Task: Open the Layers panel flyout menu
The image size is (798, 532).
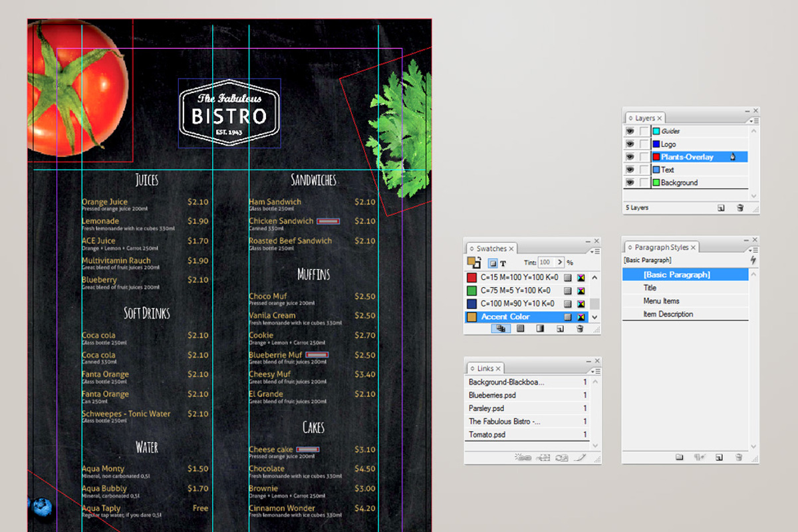Action: pyautogui.click(x=753, y=120)
